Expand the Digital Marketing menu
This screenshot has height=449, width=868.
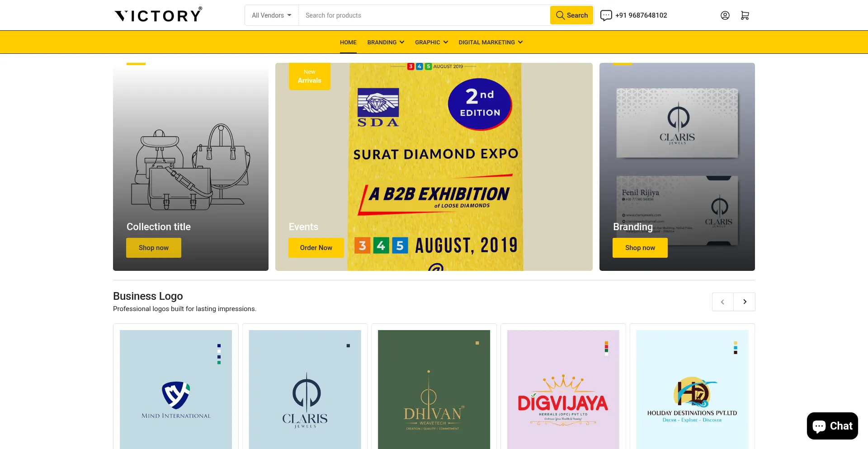(491, 42)
